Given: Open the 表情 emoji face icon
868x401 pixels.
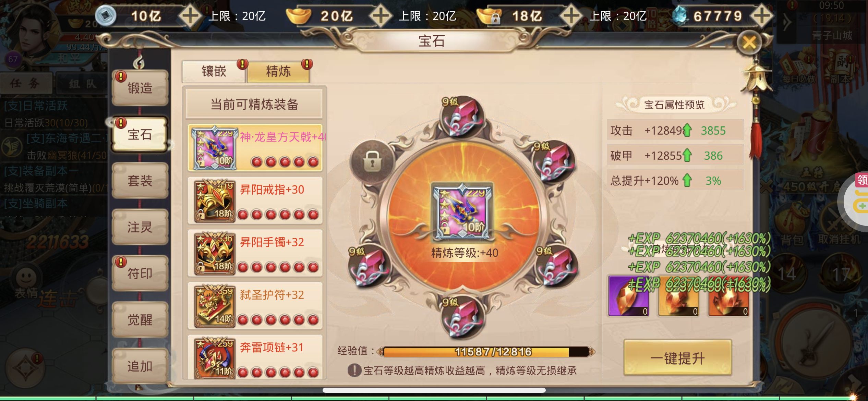Looking at the screenshot, I should (26, 278).
